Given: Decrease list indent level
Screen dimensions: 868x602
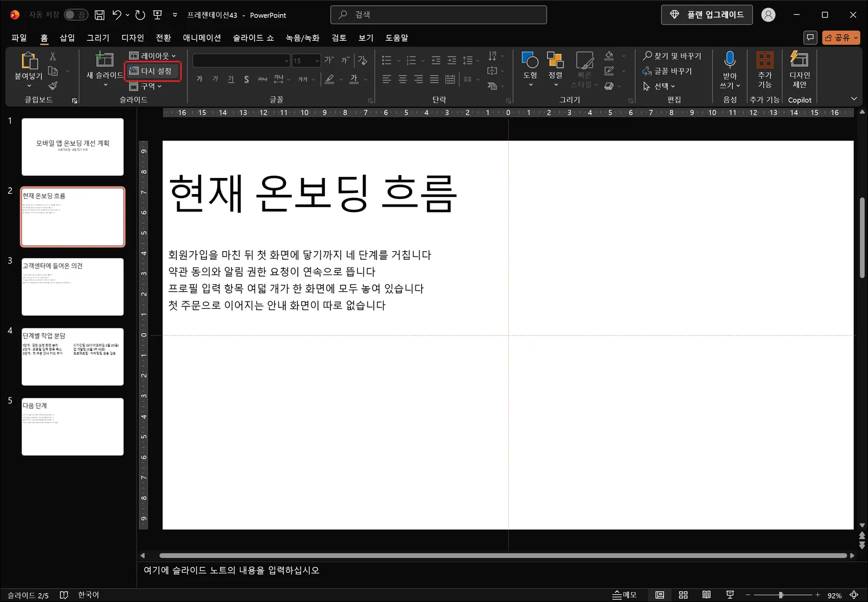Looking at the screenshot, I should (436, 60).
